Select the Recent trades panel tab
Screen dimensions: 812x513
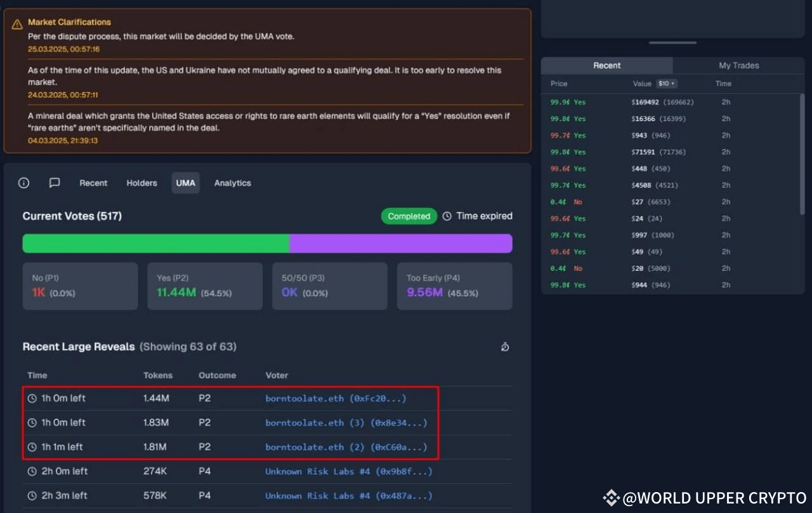pyautogui.click(x=607, y=65)
